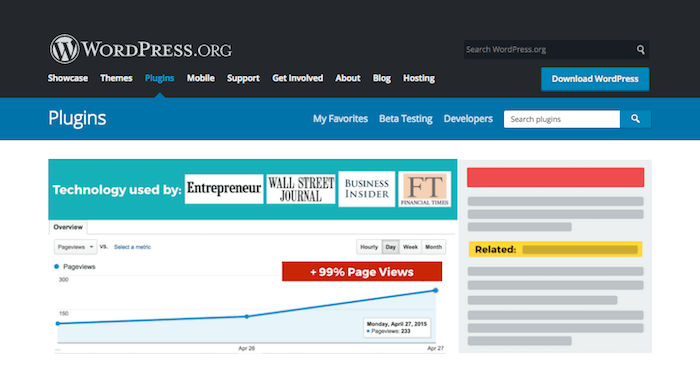700x365 pixels.
Task: Expand the Pageviews metric dropdown
Action: pos(75,247)
